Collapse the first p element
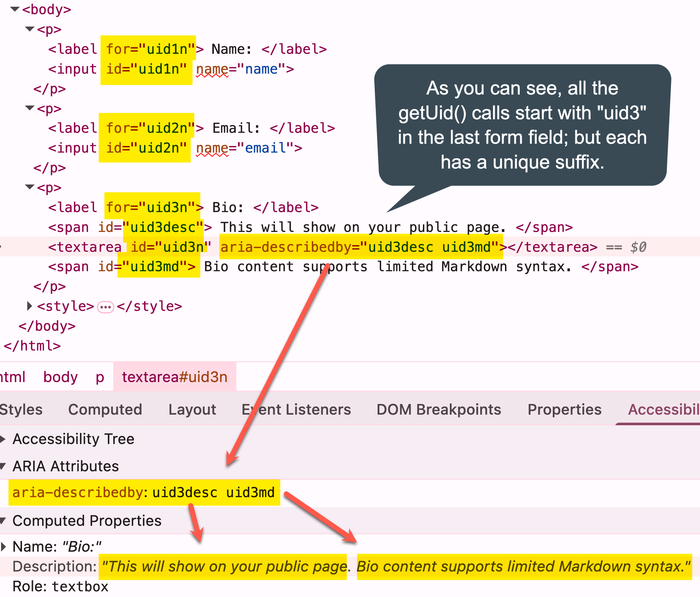Screen dimensions: 700x597 pyautogui.click(x=29, y=29)
